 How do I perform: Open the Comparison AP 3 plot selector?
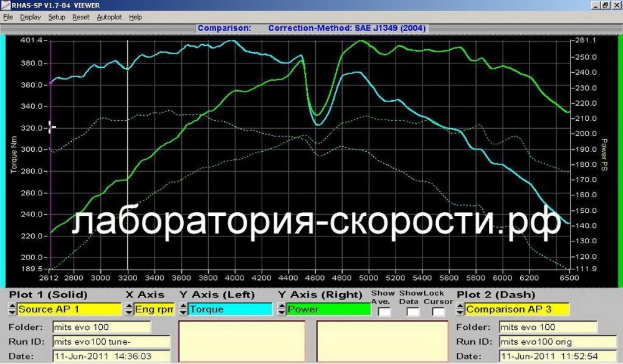coord(517,309)
